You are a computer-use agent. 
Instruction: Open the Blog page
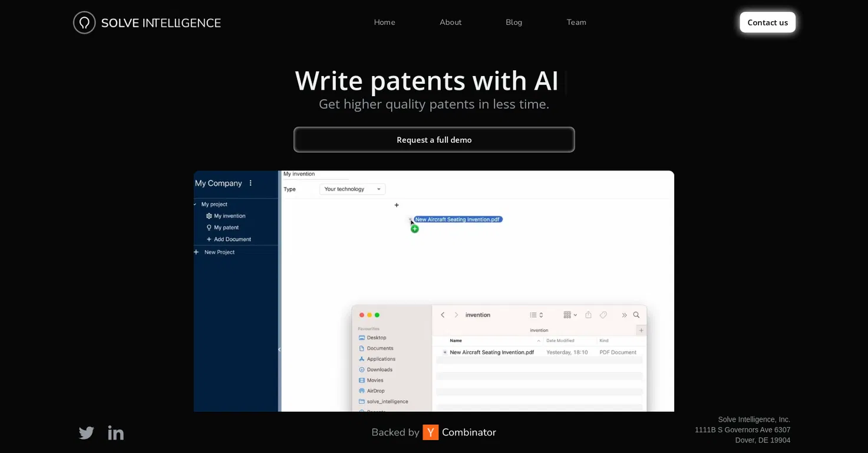(x=514, y=22)
